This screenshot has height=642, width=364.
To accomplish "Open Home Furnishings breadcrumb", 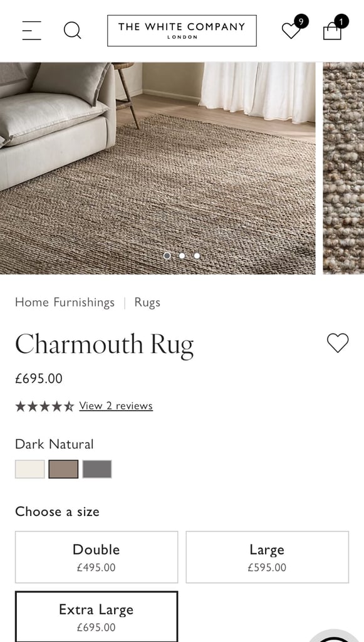I will [x=65, y=303].
